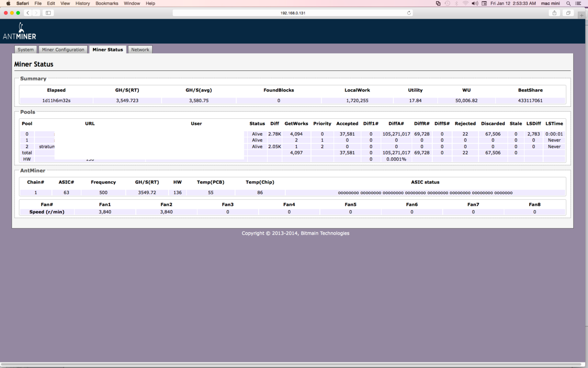Viewport: 588px width, 368px height.
Task: Switch to the System tab
Action: (x=26, y=50)
